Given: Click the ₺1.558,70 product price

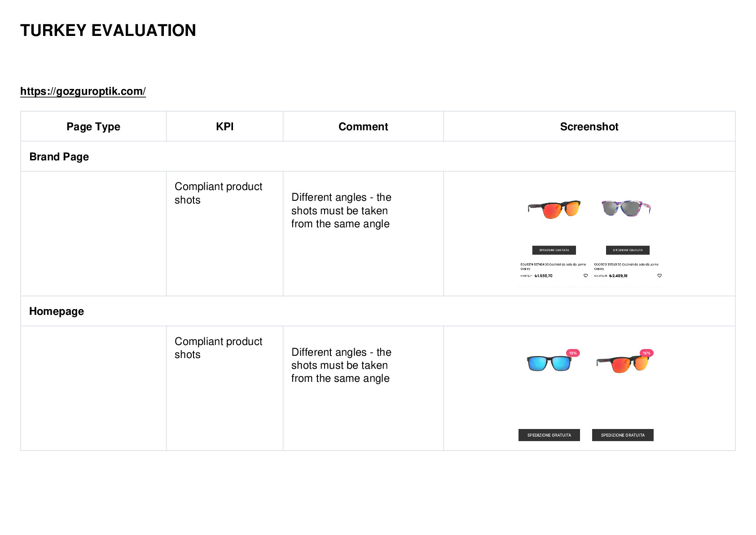Looking at the screenshot, I should [543, 276].
